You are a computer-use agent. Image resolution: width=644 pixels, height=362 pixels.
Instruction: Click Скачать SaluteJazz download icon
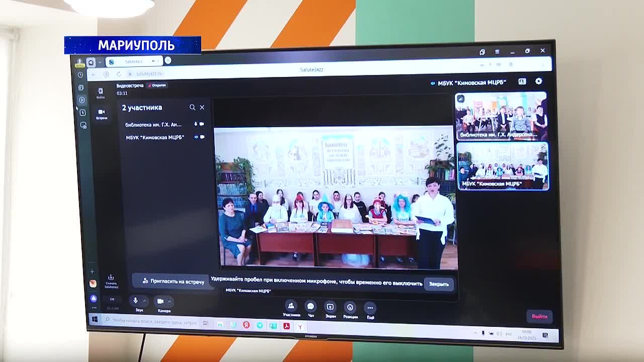point(111,281)
